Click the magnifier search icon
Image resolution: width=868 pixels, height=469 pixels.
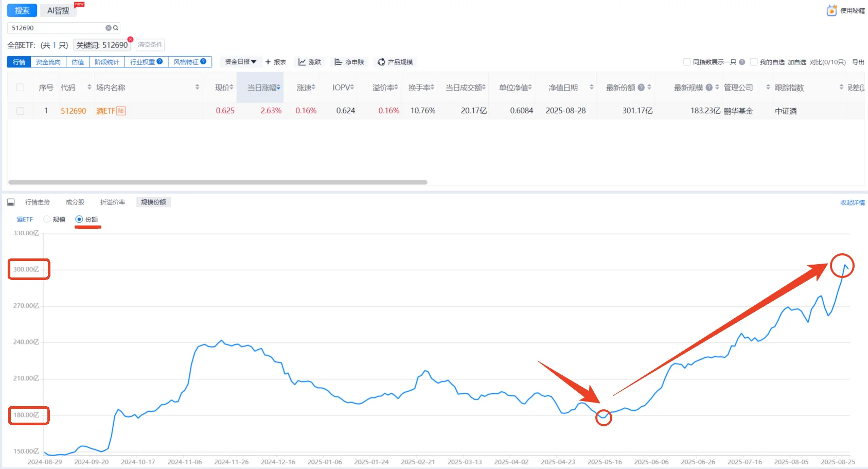(116, 28)
